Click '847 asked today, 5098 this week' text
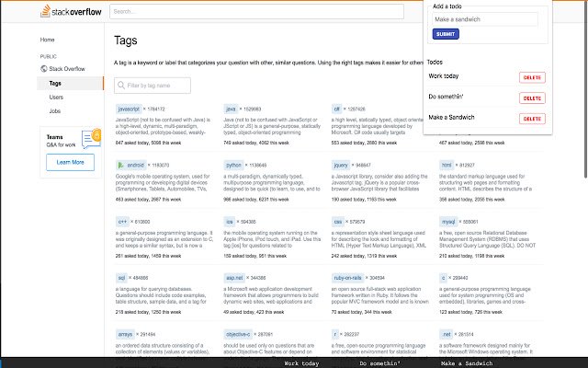This screenshot has width=588, height=368. tap(148, 144)
